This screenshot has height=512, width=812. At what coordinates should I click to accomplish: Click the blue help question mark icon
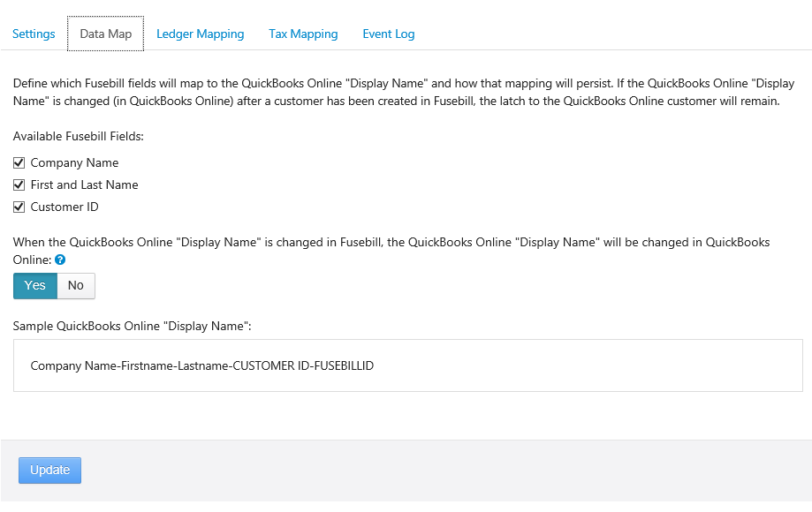60,260
